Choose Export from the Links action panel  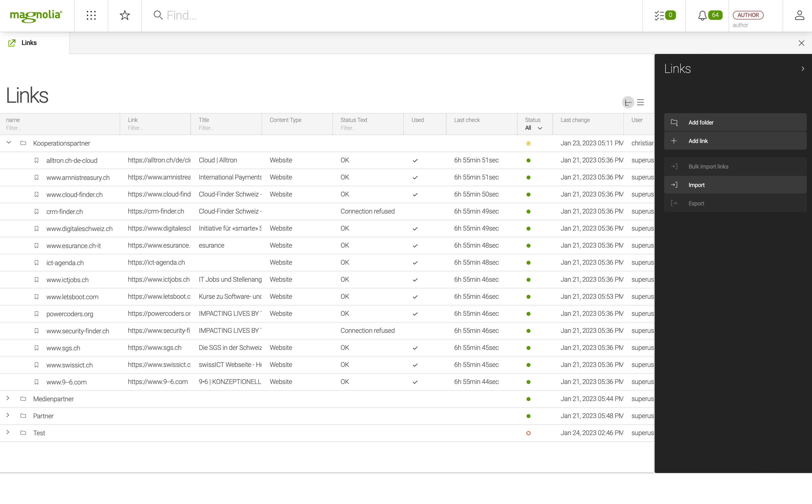[x=697, y=203]
